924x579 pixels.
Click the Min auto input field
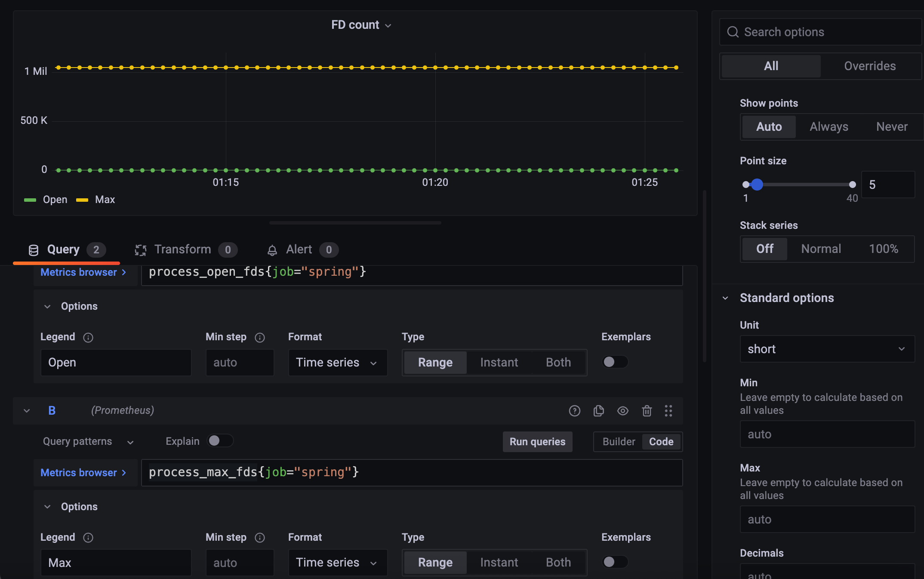pos(827,434)
